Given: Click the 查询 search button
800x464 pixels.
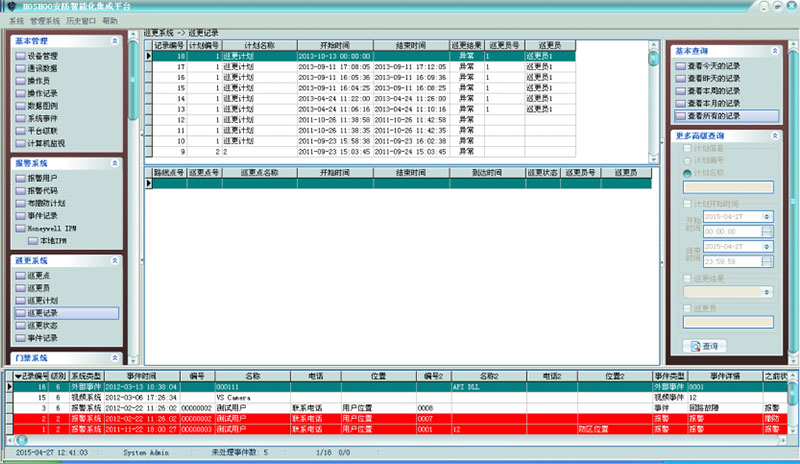Looking at the screenshot, I should pos(706,345).
